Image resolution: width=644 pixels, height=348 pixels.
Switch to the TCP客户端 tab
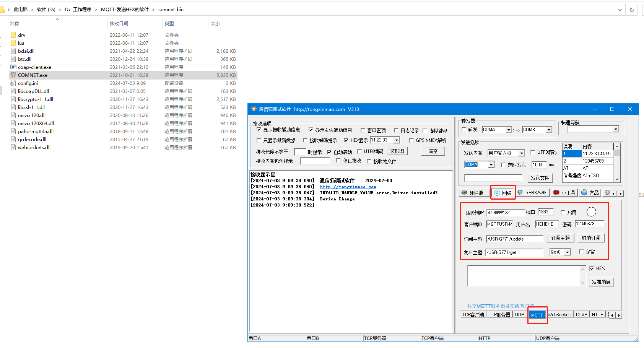click(x=473, y=315)
